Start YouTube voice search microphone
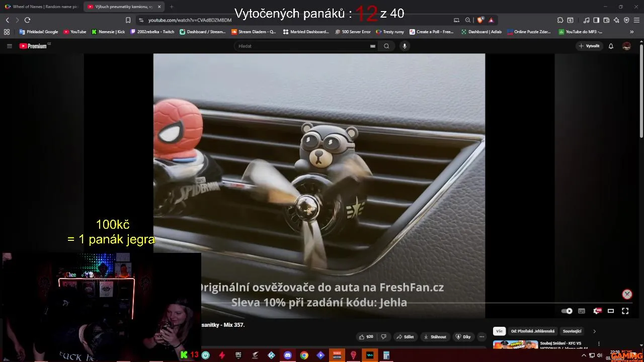Screen dimensions: 644x362 pyautogui.click(x=404, y=46)
